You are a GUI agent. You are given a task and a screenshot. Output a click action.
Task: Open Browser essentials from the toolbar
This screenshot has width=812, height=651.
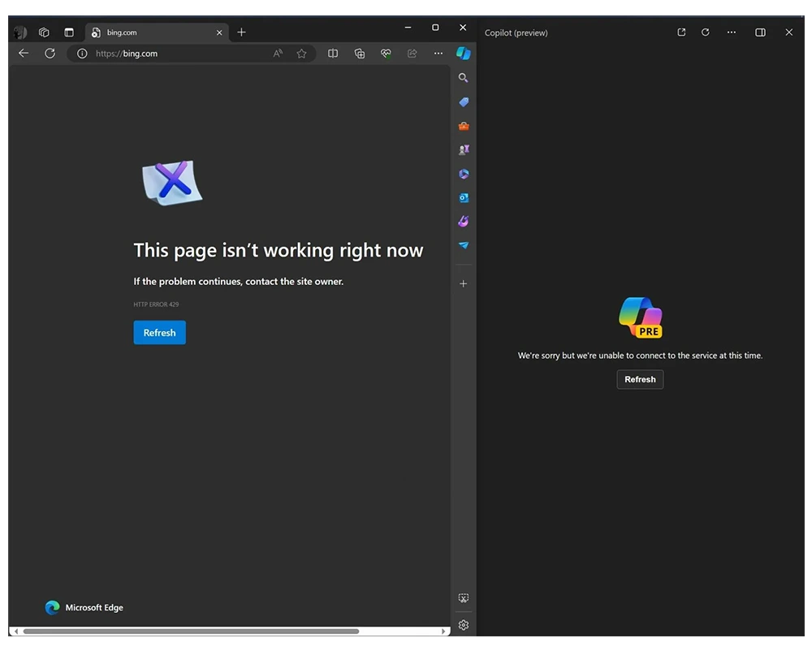[386, 54]
